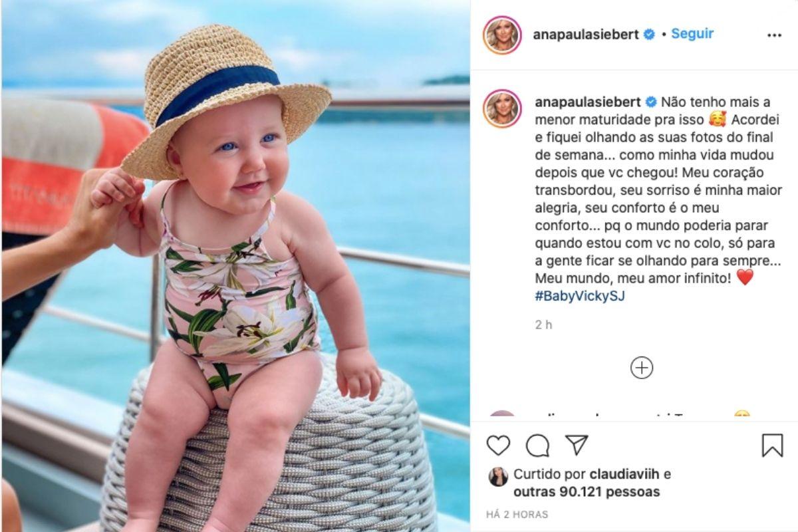The image size is (798, 532).
Task: Open the anapaulasiebert username in the header
Action: point(587,35)
